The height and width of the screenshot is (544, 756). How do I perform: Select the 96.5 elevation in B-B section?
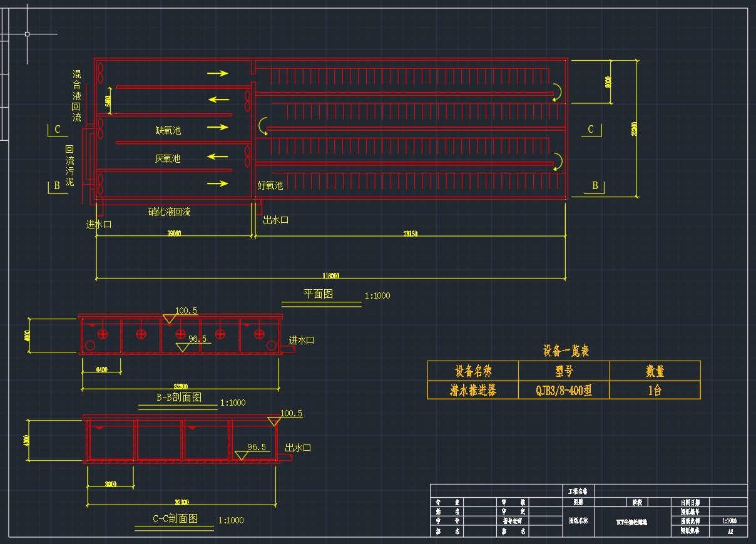(197, 339)
